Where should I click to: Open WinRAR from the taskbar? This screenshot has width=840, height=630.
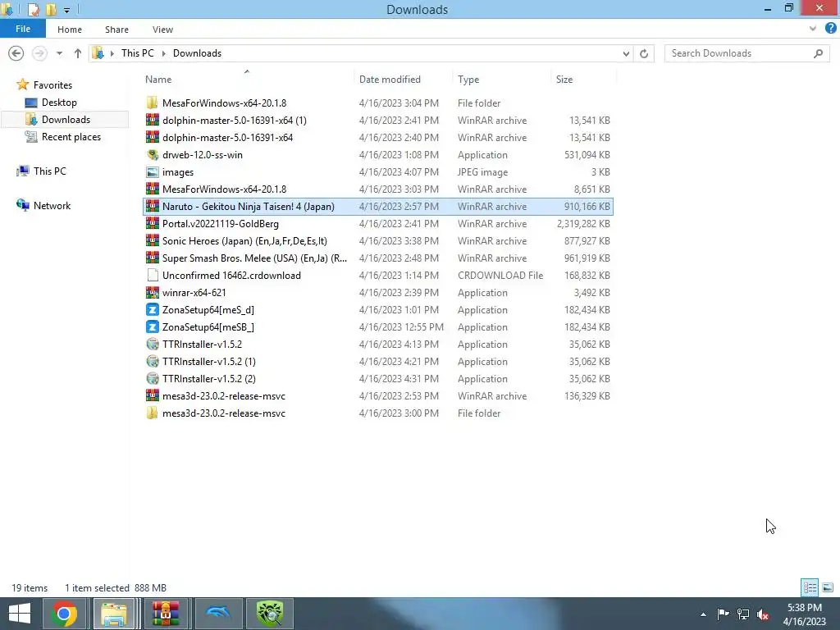point(166,614)
